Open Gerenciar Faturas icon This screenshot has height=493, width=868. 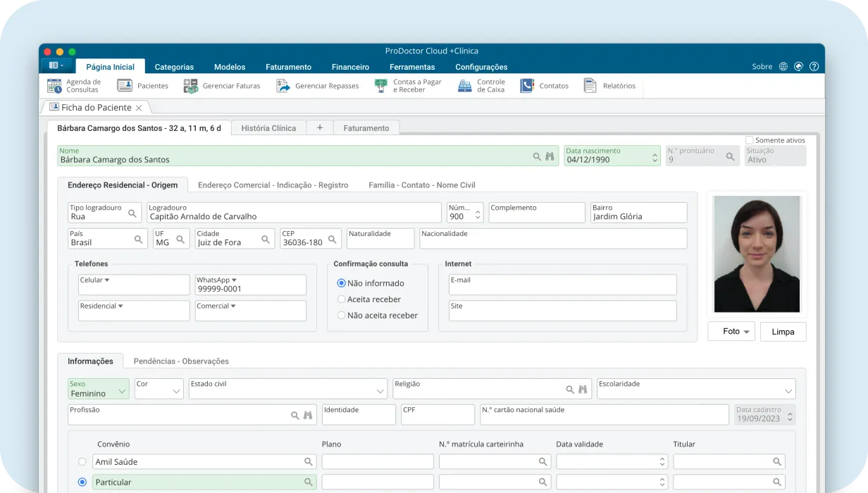(191, 86)
